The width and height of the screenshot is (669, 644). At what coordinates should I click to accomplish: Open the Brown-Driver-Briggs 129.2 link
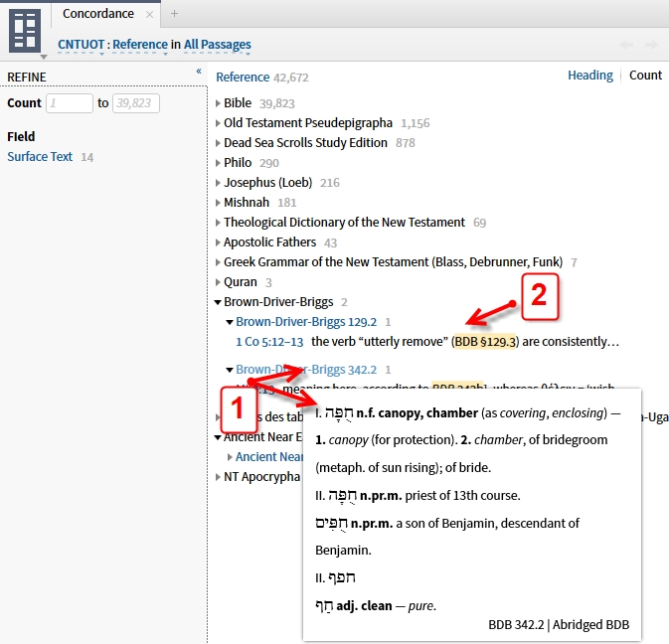pos(306,322)
